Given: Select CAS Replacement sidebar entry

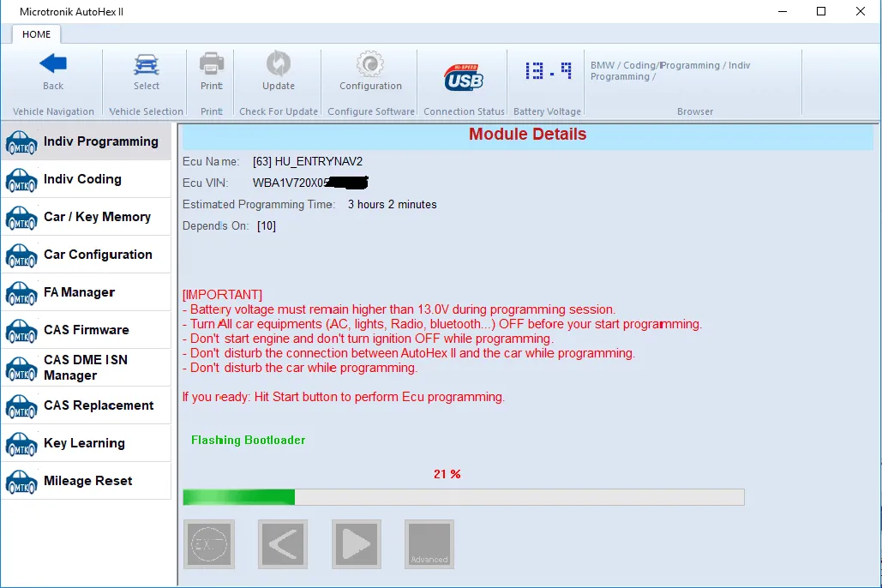Looking at the screenshot, I should coord(86,405).
